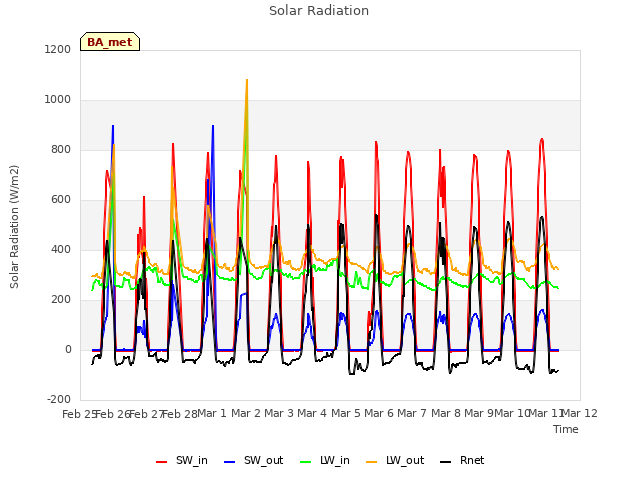Hide the LW_out series via legend
Image resolution: width=640 pixels, height=480 pixels.
[x=395, y=461]
